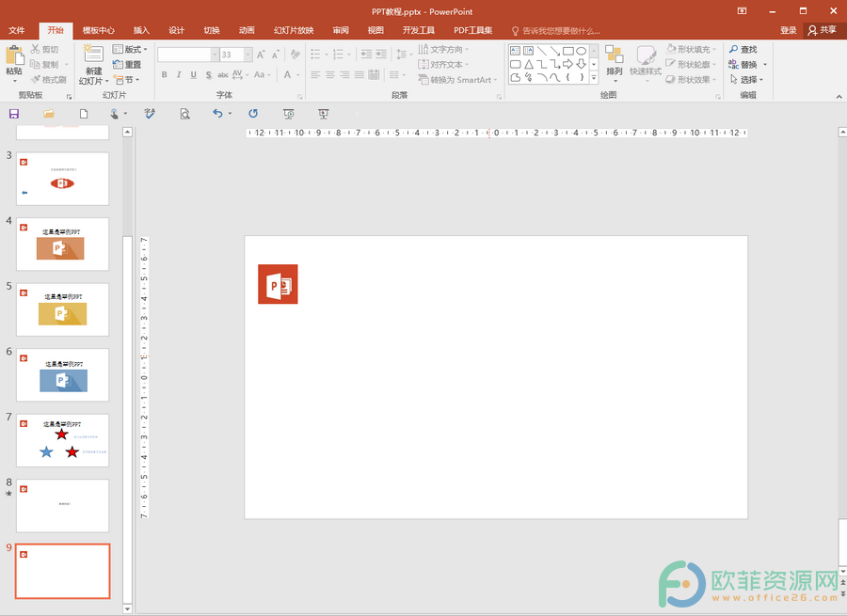The height and width of the screenshot is (616, 847).
Task: Select the text box shape
Action: [x=516, y=52]
